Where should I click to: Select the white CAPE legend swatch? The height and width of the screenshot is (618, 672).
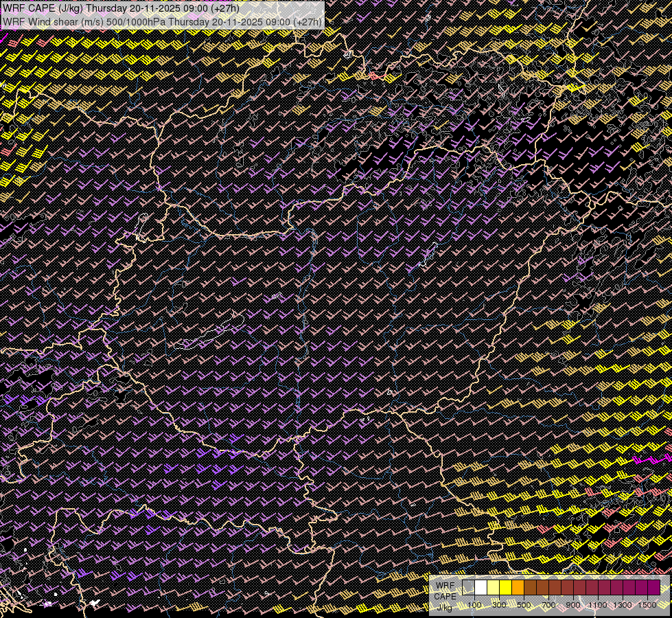481,588
